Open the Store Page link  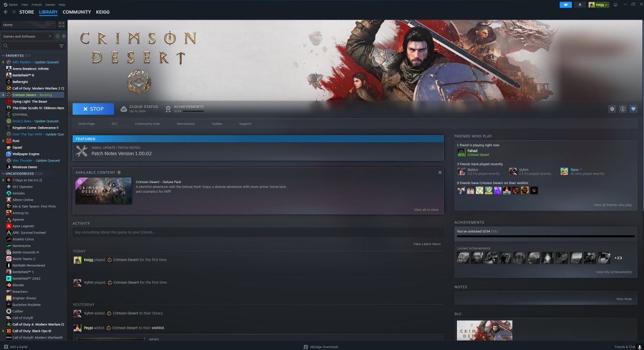(86, 124)
